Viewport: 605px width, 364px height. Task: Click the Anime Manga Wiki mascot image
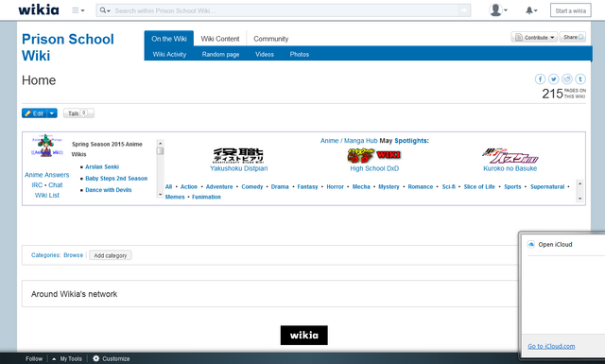(46, 146)
